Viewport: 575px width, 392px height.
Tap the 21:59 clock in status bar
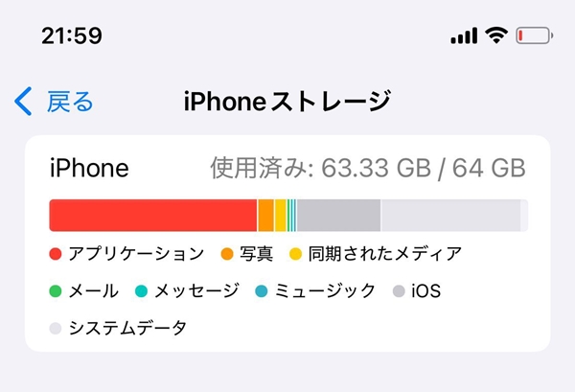[72, 35]
